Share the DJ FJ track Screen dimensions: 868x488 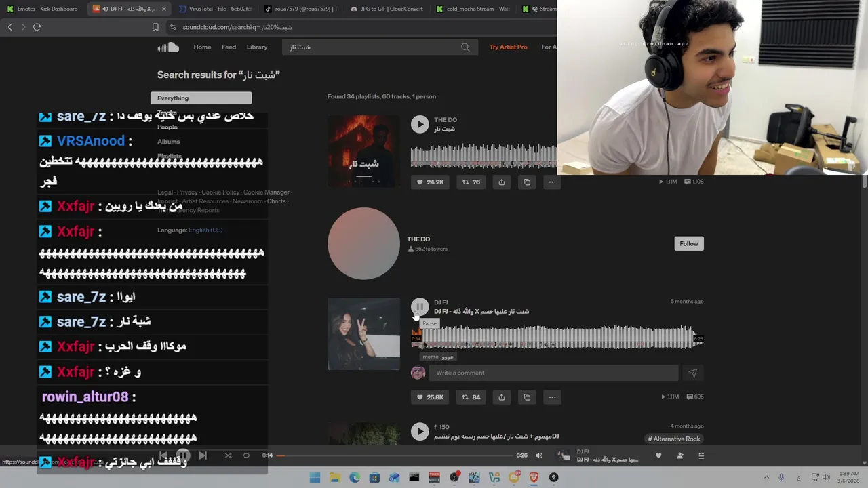502,397
